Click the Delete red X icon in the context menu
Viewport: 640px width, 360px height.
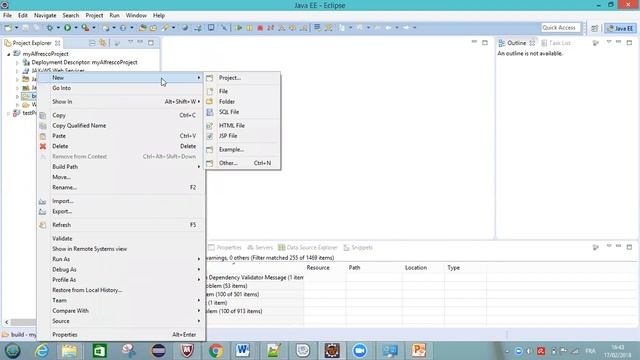pyautogui.click(x=43, y=146)
